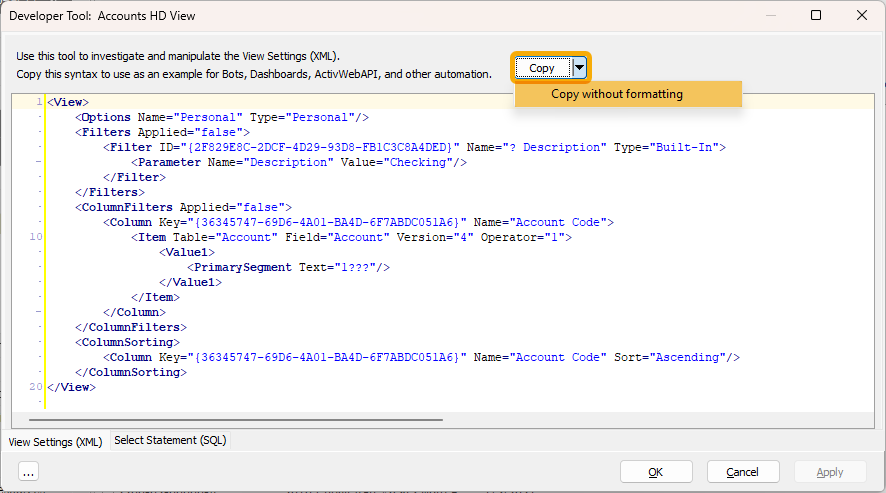886x493 pixels.
Task: Maximize the Developer Tool window
Action: [816, 15]
